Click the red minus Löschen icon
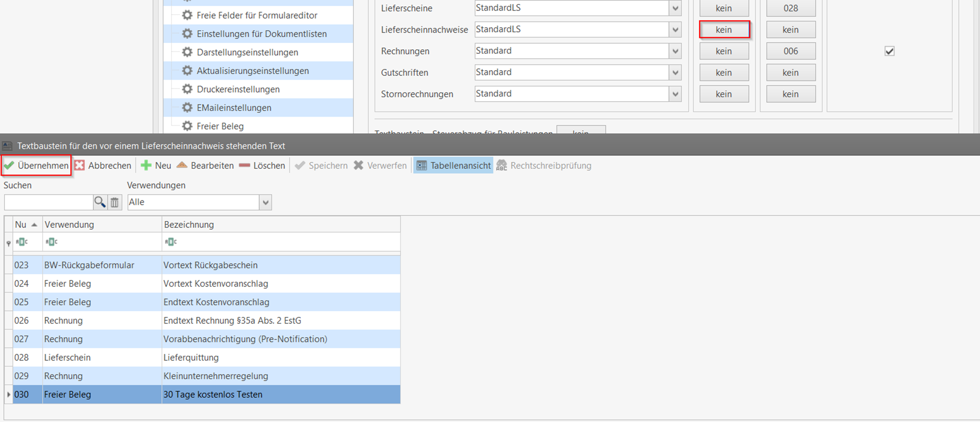The height and width of the screenshot is (422, 980). [x=245, y=165]
